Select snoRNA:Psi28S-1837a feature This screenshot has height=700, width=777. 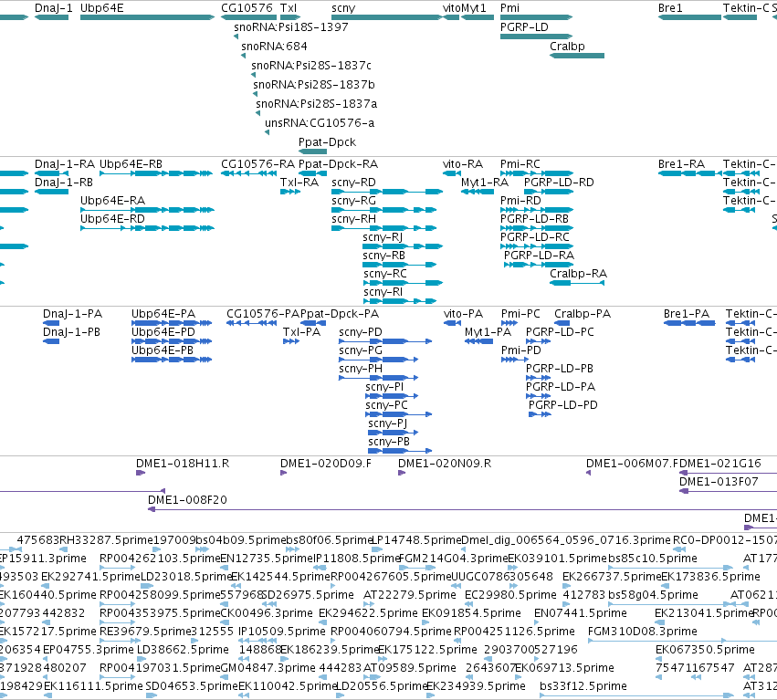[257, 113]
